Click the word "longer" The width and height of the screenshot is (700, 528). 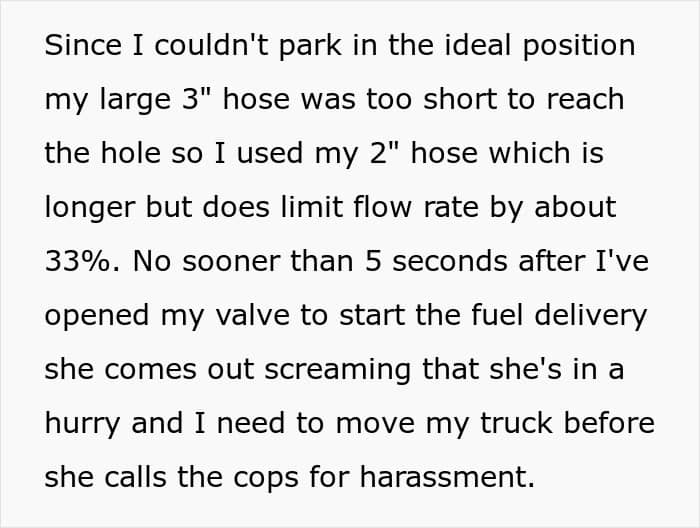pos(90,208)
